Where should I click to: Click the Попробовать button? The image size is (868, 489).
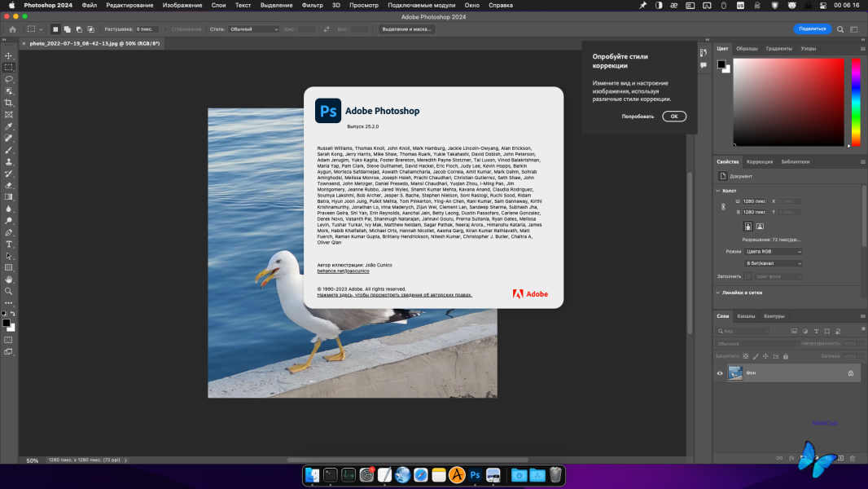click(638, 117)
